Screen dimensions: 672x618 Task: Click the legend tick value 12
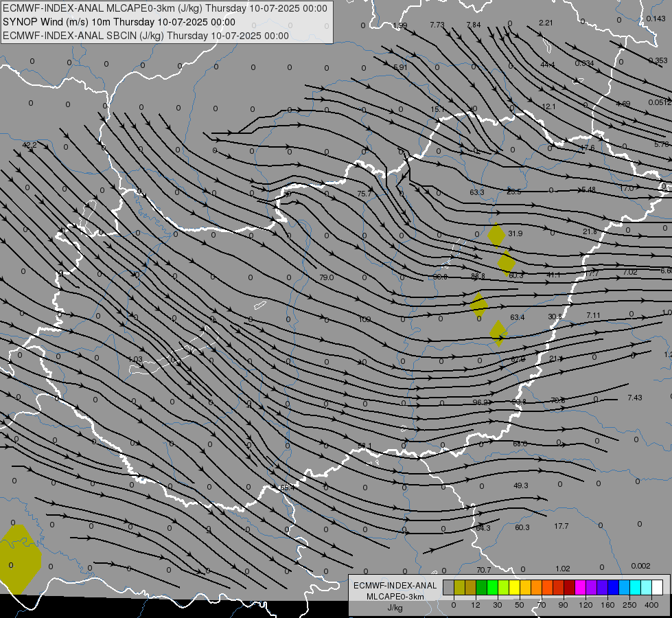(475, 605)
